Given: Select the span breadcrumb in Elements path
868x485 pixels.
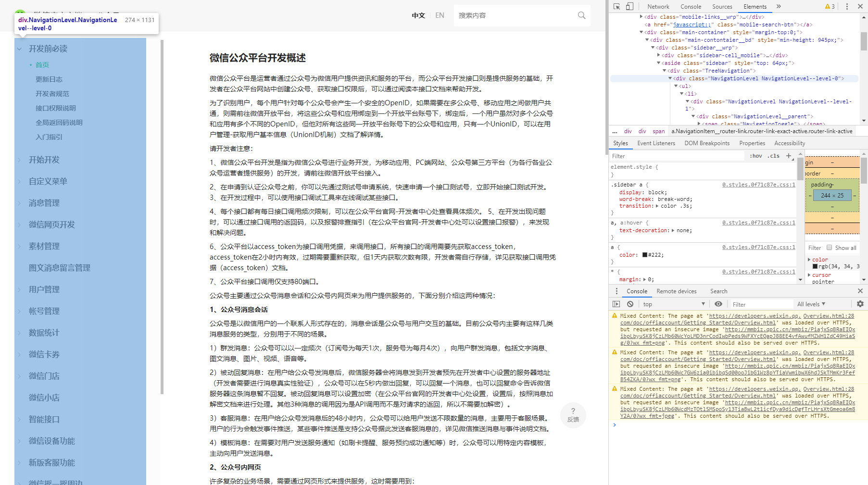Looking at the screenshot, I should pos(658,131).
